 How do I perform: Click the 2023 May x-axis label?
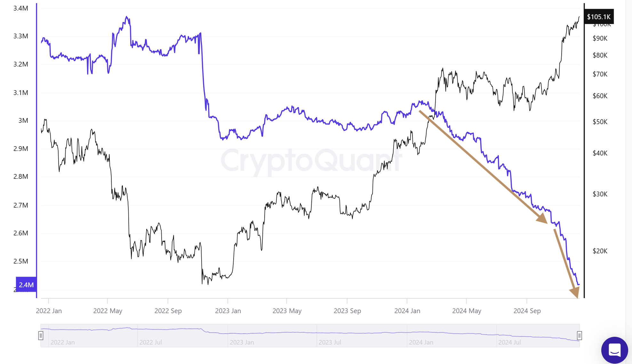pyautogui.click(x=287, y=311)
